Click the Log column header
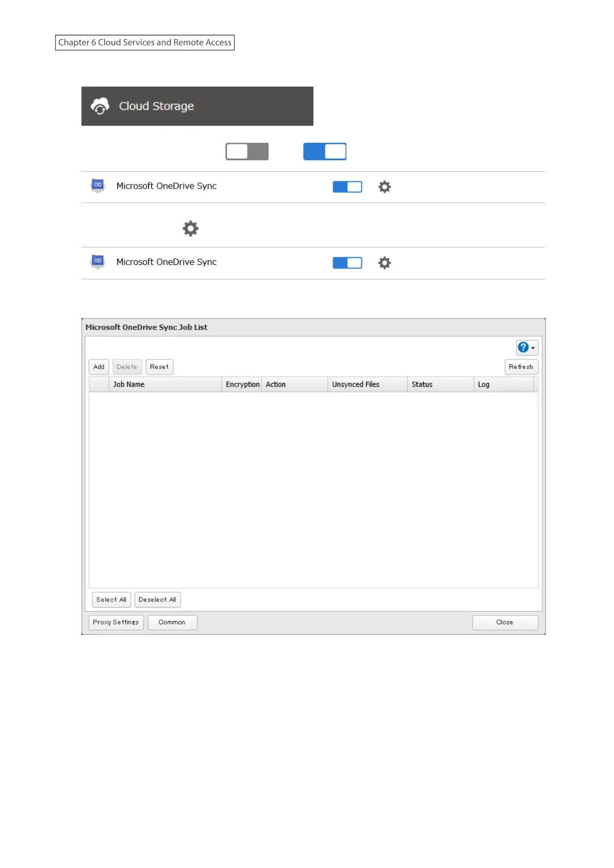 point(504,385)
